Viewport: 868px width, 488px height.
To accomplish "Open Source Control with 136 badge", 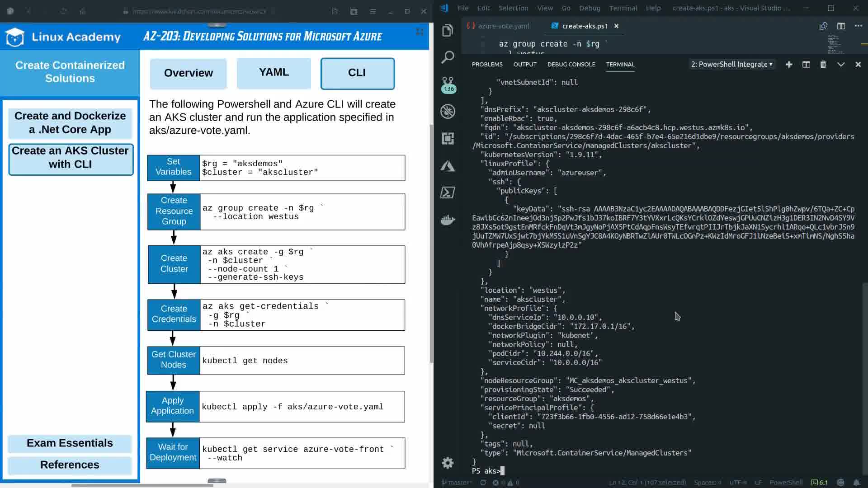I will [448, 84].
